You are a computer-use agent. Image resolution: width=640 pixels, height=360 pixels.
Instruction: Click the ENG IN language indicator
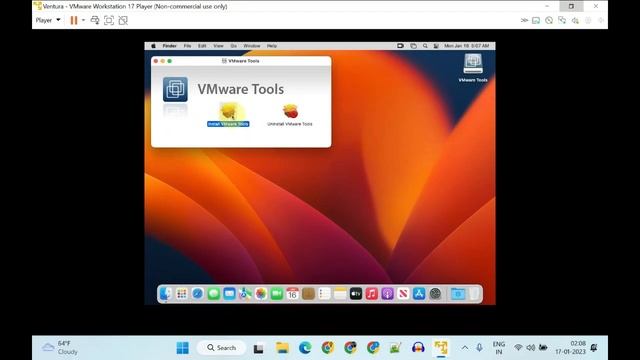[x=499, y=348]
